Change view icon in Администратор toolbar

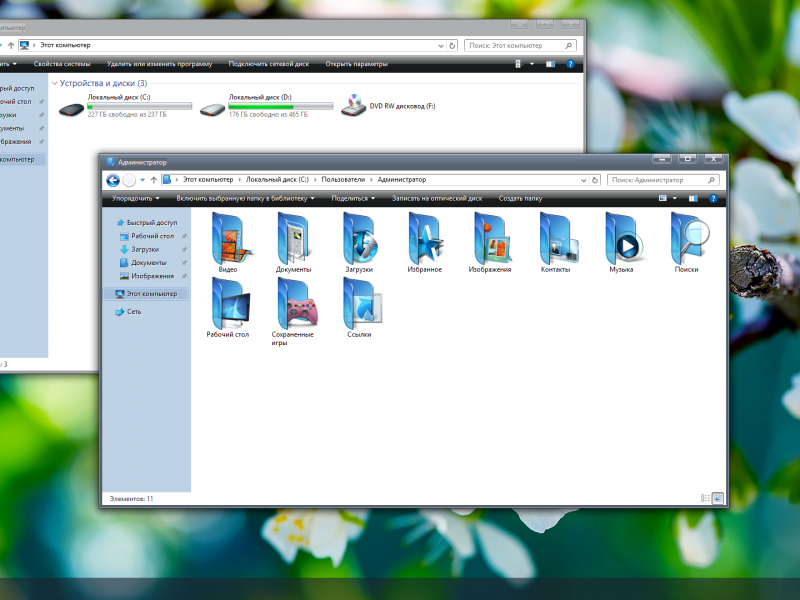pyautogui.click(x=663, y=198)
